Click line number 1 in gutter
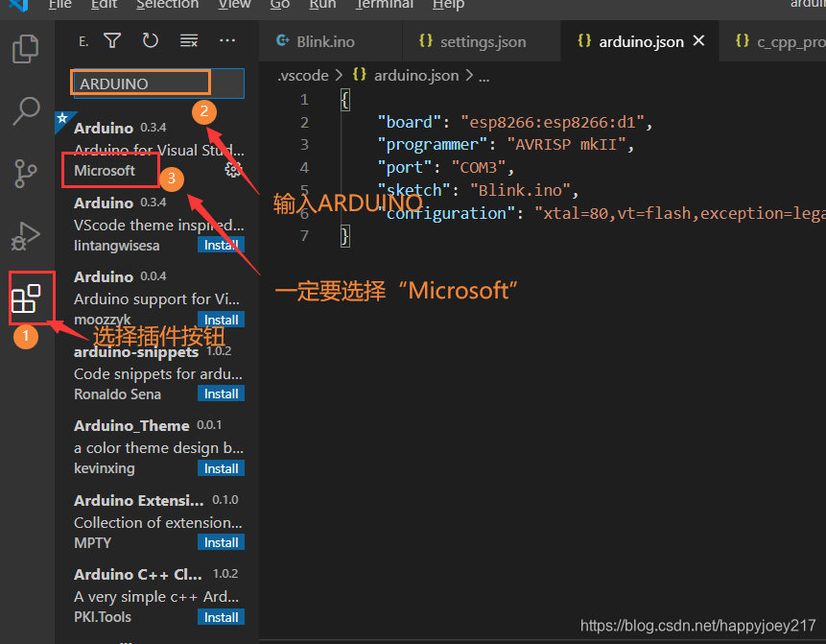The image size is (826, 644). [304, 100]
